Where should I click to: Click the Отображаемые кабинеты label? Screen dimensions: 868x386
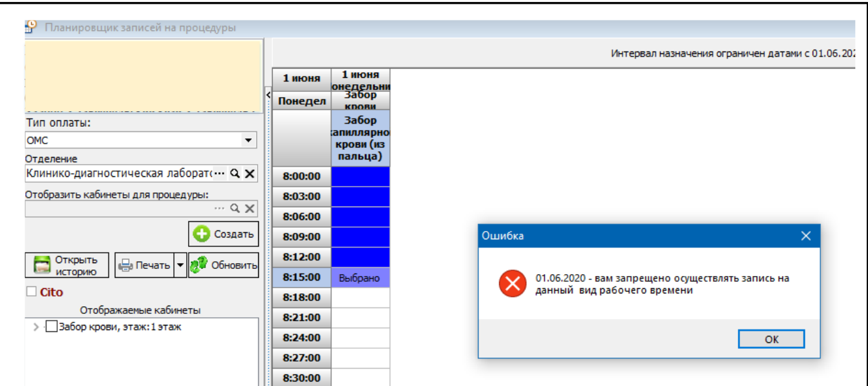(141, 310)
